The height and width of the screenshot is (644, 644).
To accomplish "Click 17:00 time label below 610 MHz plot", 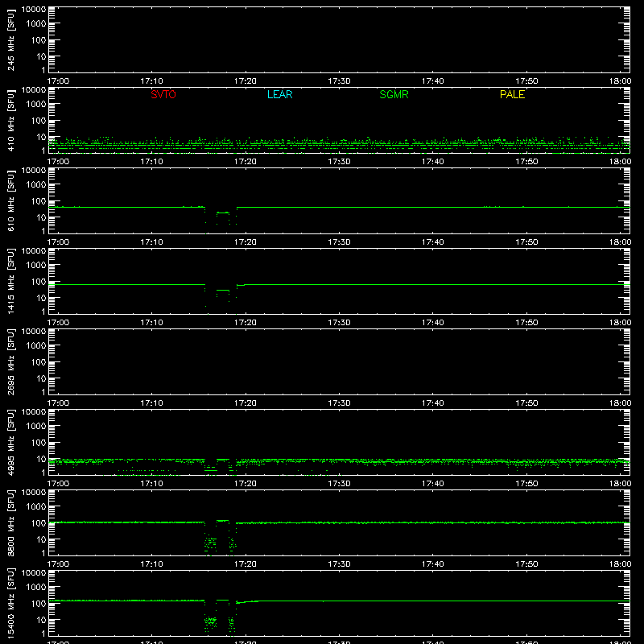I will tap(58, 242).
